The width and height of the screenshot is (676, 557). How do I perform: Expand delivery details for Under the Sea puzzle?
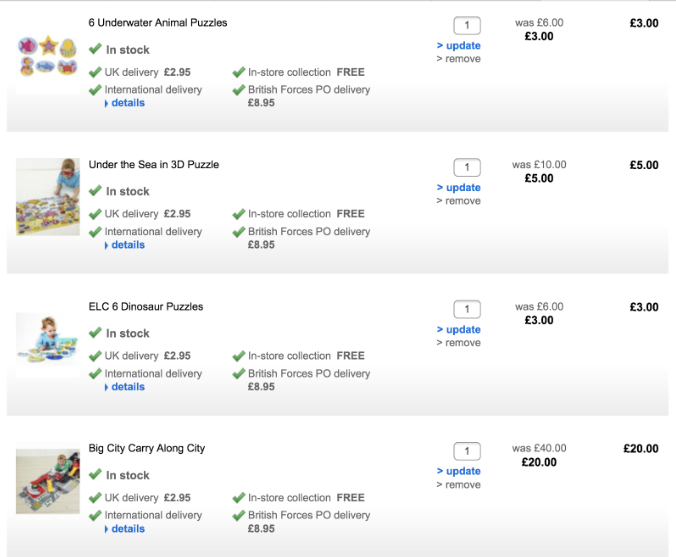click(127, 245)
